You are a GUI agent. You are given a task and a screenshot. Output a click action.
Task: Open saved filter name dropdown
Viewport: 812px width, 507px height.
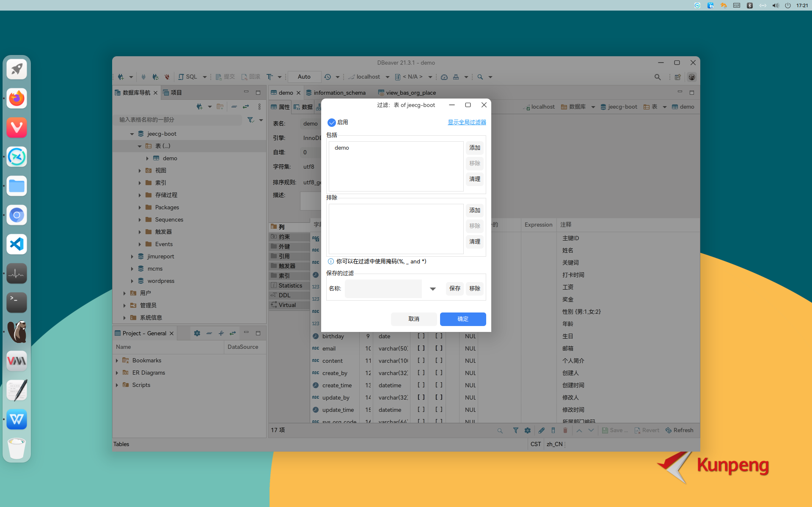pyautogui.click(x=432, y=288)
